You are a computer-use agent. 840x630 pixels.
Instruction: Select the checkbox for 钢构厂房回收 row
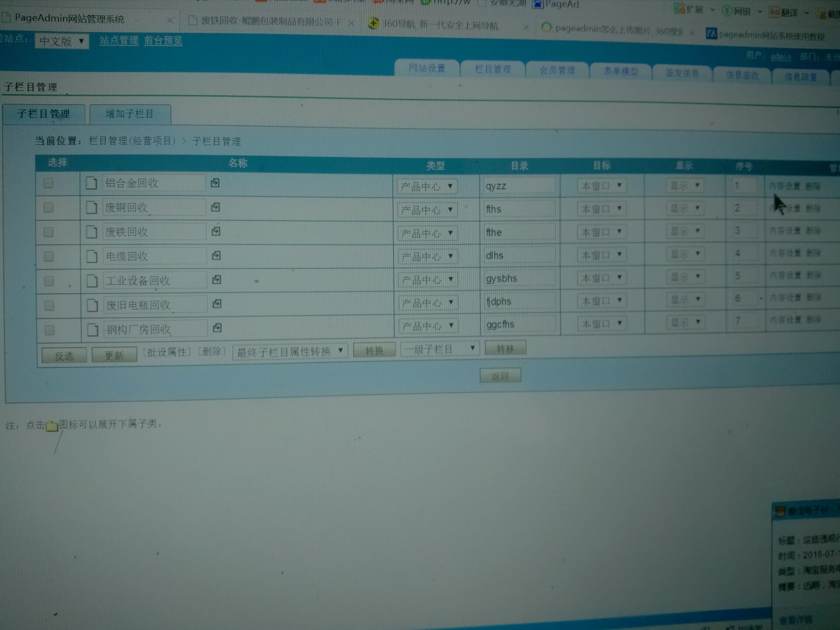point(49,330)
